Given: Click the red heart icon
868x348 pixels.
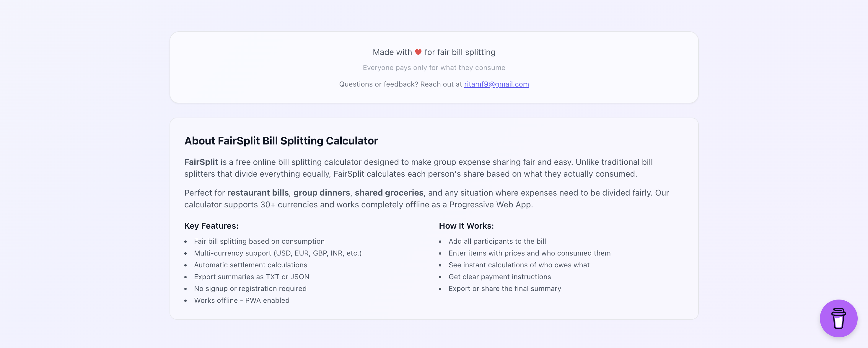Looking at the screenshot, I should pos(418,52).
